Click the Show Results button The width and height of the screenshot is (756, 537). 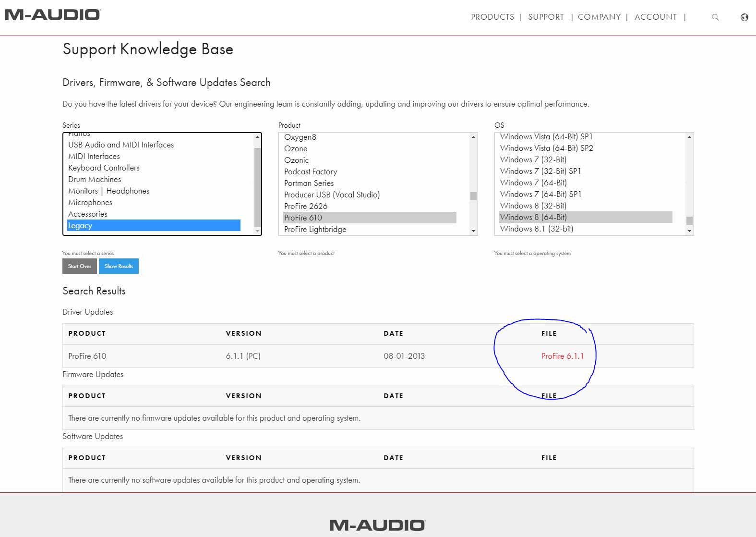[119, 266]
